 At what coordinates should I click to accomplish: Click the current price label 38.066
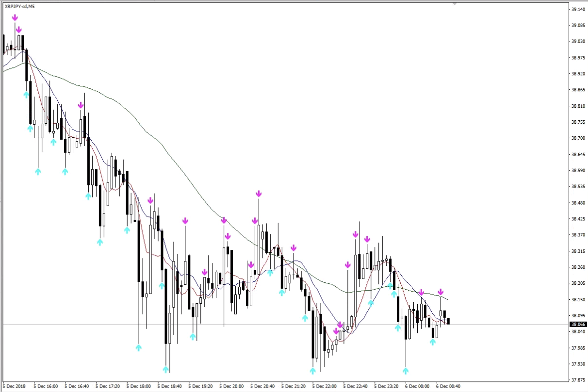(579, 324)
